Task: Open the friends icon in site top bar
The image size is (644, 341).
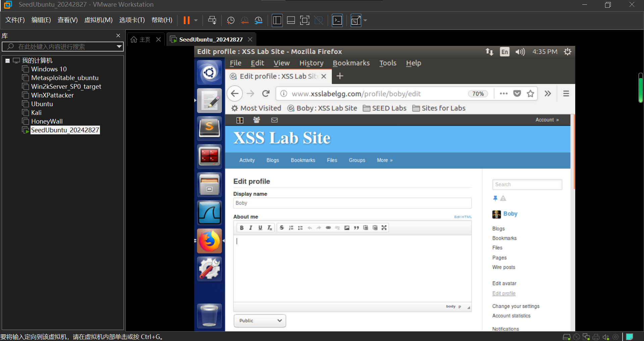Action: tap(257, 120)
